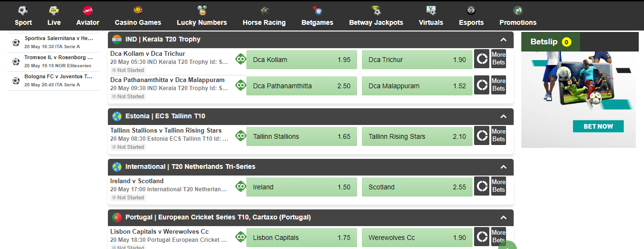
Task: Click More Bets for Dca Pathanamthitta match
Action: coord(498,85)
